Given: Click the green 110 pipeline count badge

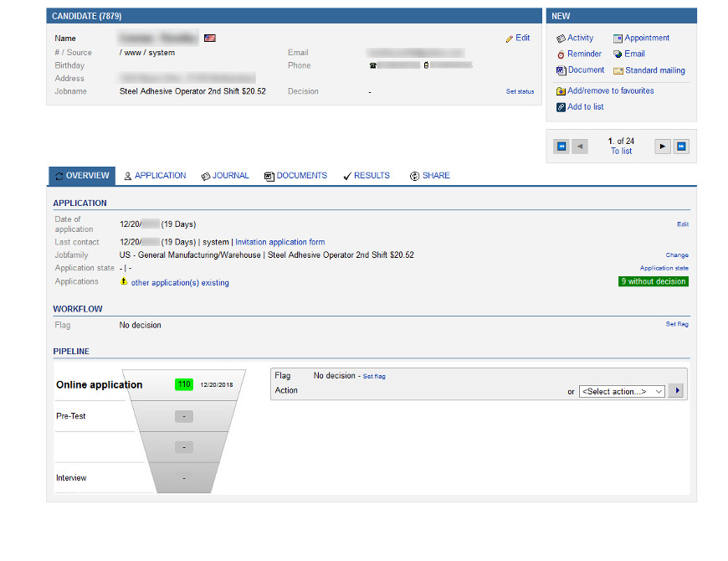Looking at the screenshot, I should [x=184, y=384].
